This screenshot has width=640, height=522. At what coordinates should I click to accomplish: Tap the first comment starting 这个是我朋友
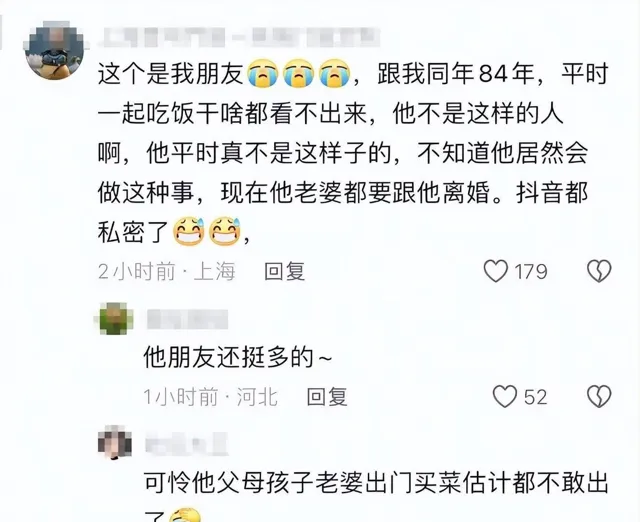click(353, 153)
